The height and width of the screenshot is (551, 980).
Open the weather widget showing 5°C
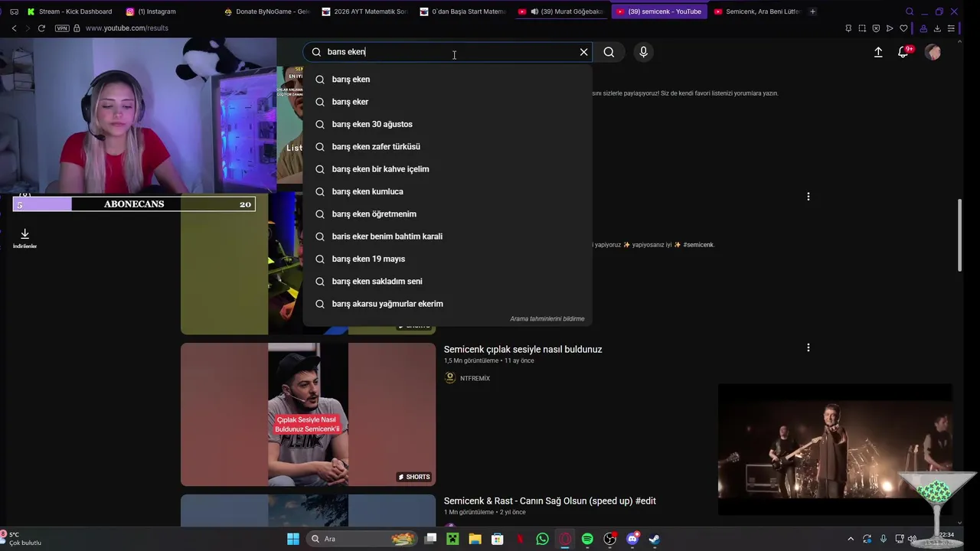pyautogui.click(x=23, y=539)
